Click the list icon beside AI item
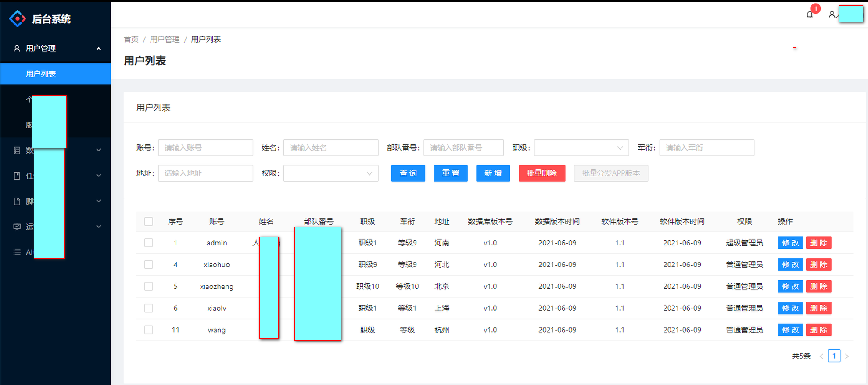 pos(17,252)
